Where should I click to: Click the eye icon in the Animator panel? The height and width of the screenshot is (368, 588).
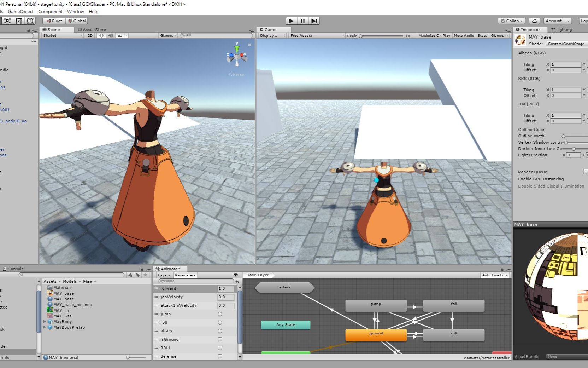click(x=236, y=275)
